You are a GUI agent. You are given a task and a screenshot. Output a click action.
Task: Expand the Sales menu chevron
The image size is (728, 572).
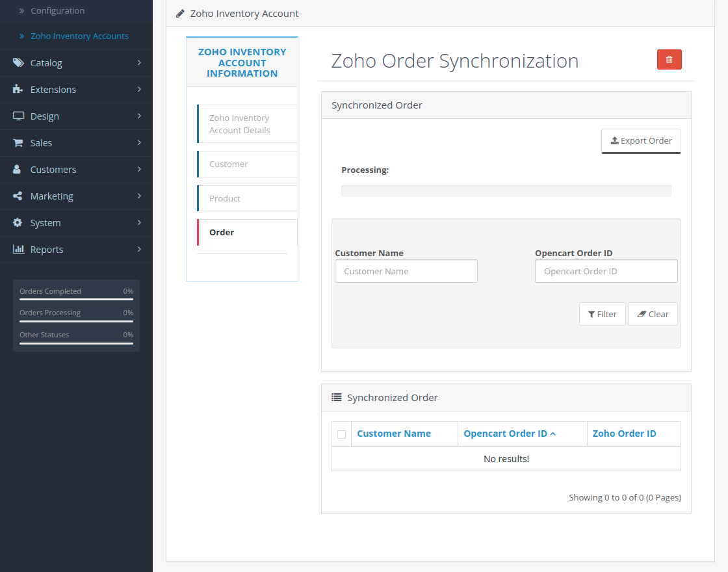[x=138, y=143]
